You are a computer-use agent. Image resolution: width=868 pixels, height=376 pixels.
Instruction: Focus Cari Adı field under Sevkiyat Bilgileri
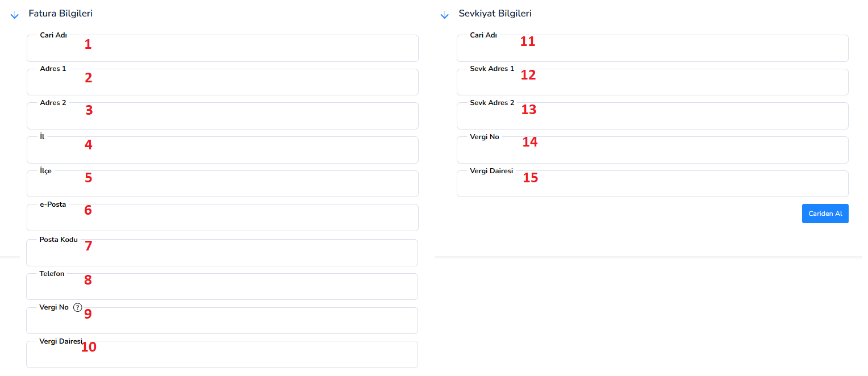653,48
